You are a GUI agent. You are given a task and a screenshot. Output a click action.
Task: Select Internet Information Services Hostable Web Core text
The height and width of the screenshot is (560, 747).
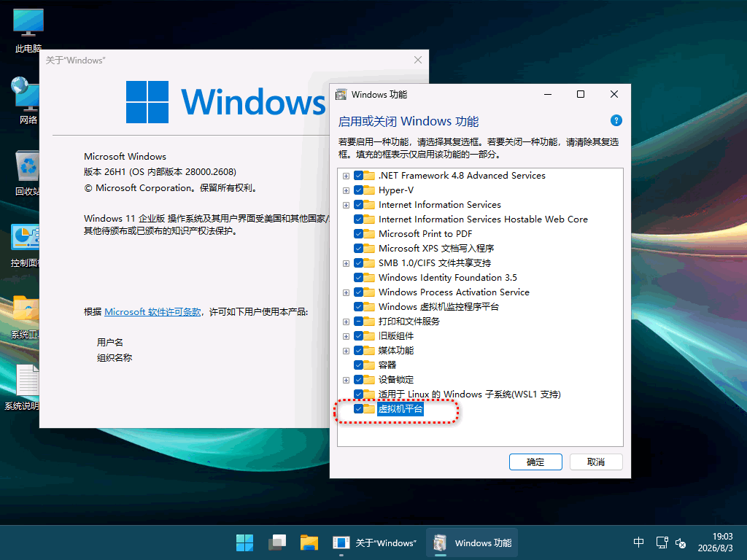pos(483,219)
